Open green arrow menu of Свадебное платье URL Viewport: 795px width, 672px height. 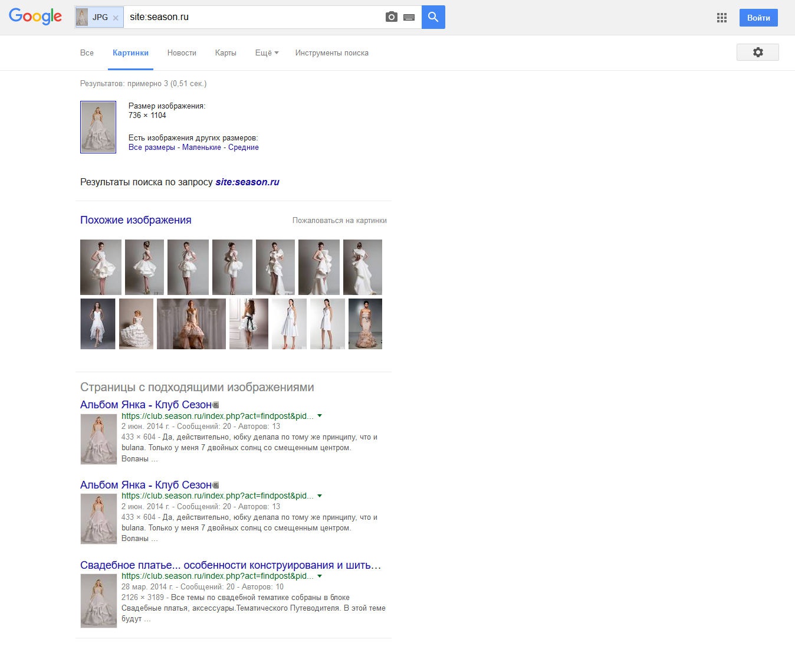[320, 576]
